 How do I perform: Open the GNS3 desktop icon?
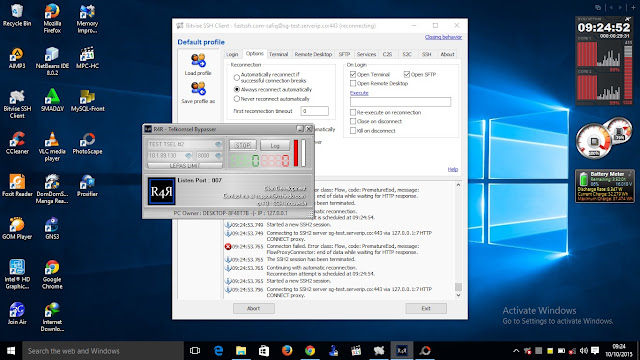coord(52,229)
